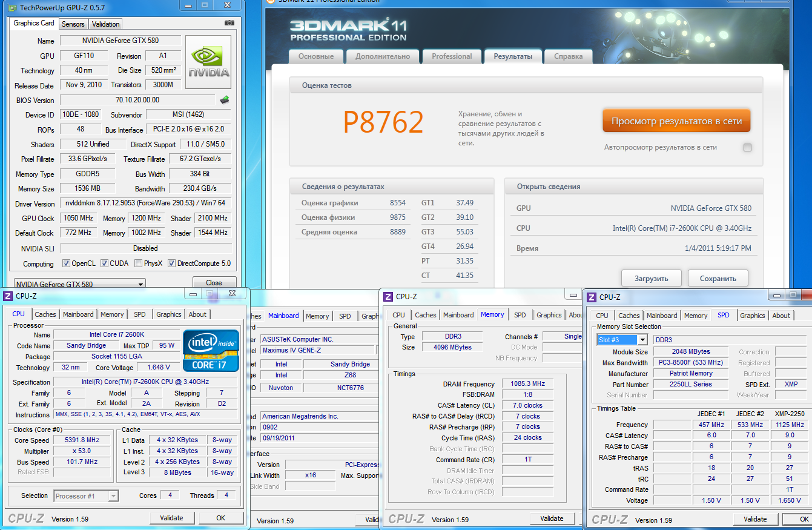Switch to the Sensors tab in GPU-Z
812x530 pixels.
[73, 24]
